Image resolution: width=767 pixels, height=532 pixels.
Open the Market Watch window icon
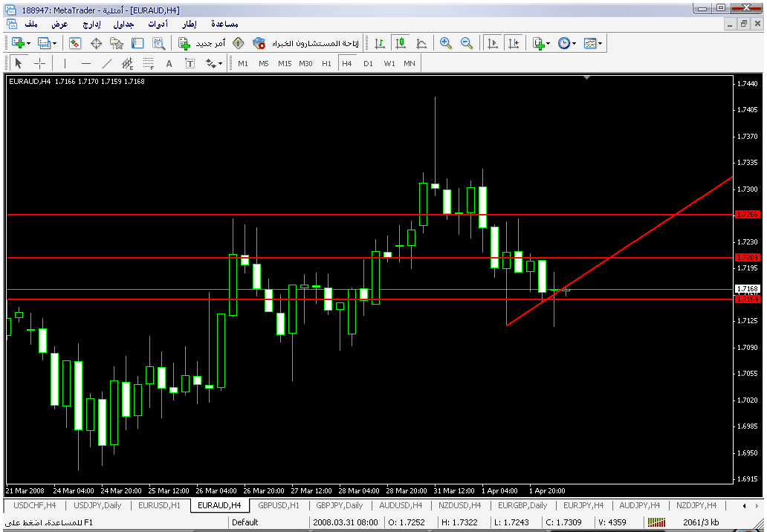click(x=75, y=43)
